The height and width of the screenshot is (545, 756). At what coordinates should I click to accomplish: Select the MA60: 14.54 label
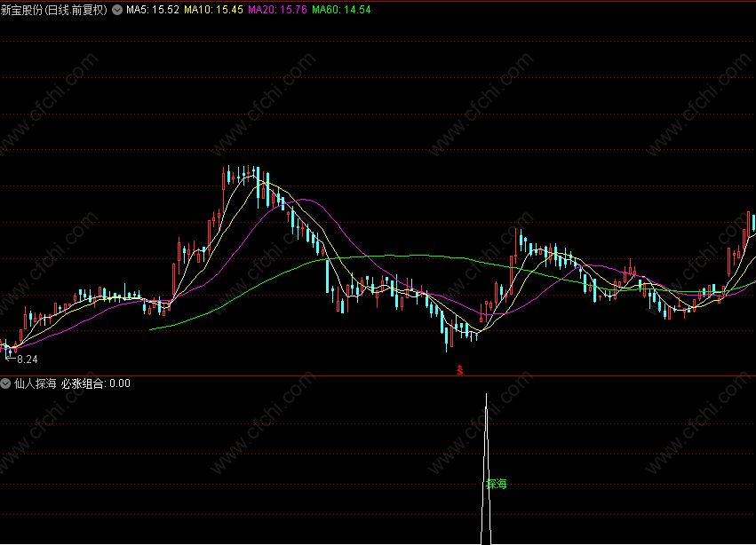(341, 10)
